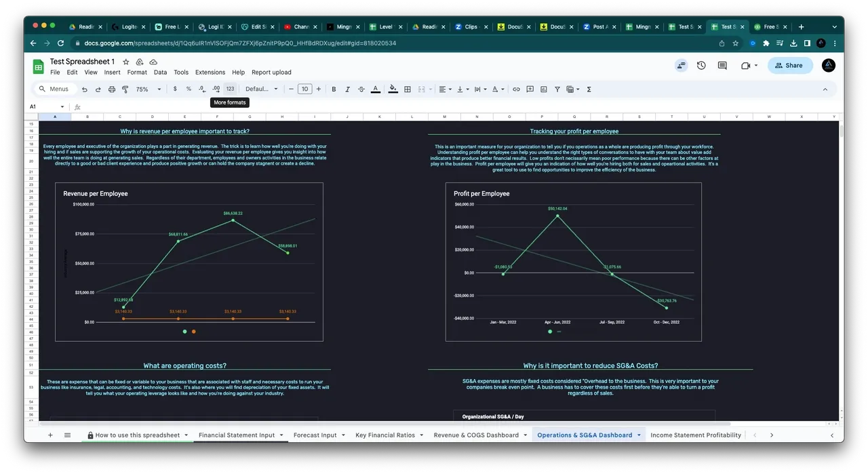The image size is (868, 474).
Task: Open the Insert menu
Action: click(112, 73)
